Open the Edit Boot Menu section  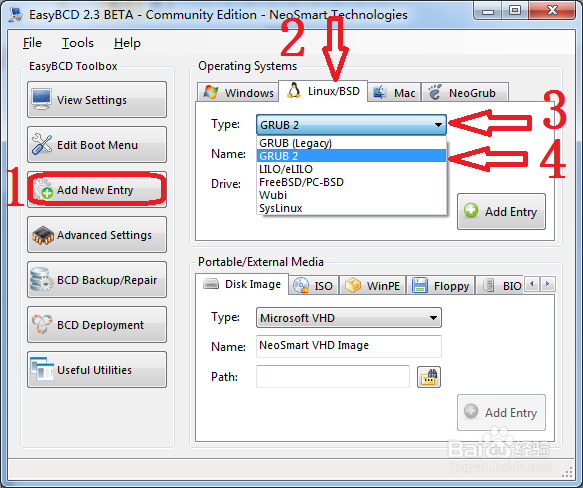97,145
